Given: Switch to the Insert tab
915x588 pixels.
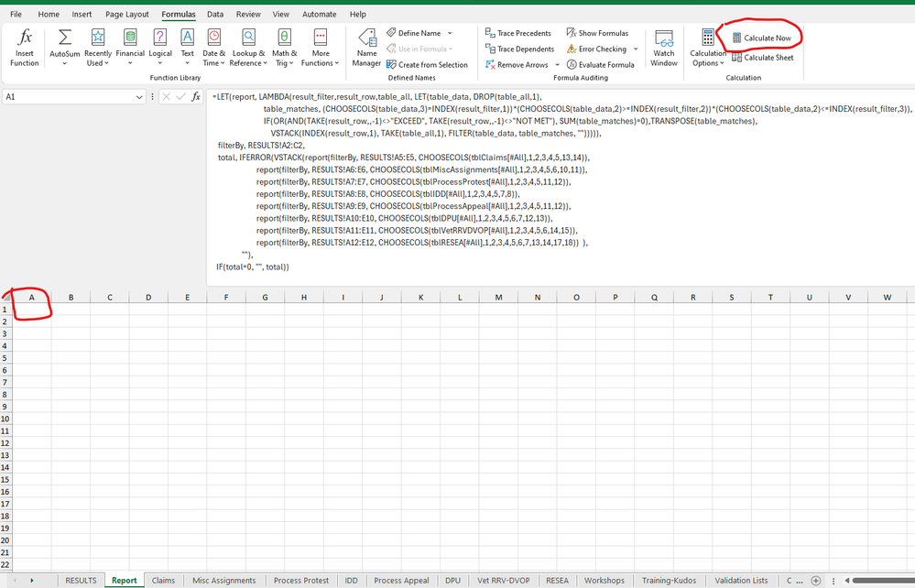Looking at the screenshot, I should coord(82,14).
